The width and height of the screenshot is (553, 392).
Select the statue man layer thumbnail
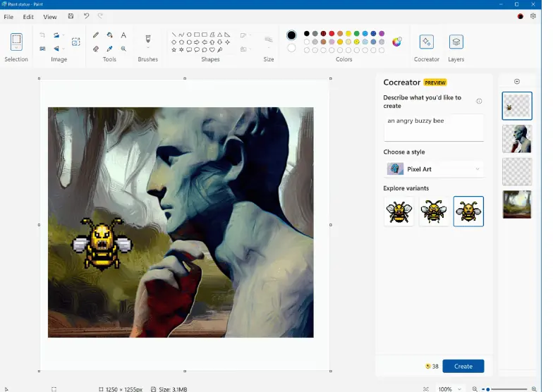coord(517,138)
